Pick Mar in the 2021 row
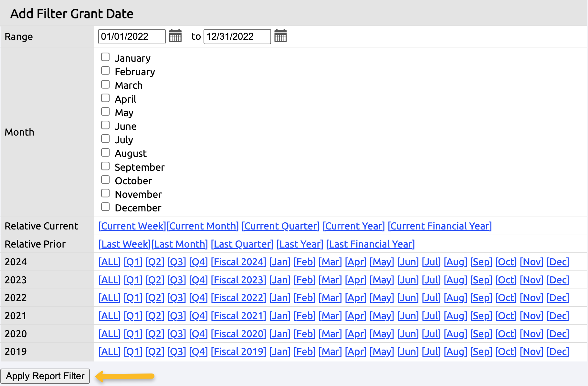This screenshot has width=588, height=386. click(330, 316)
